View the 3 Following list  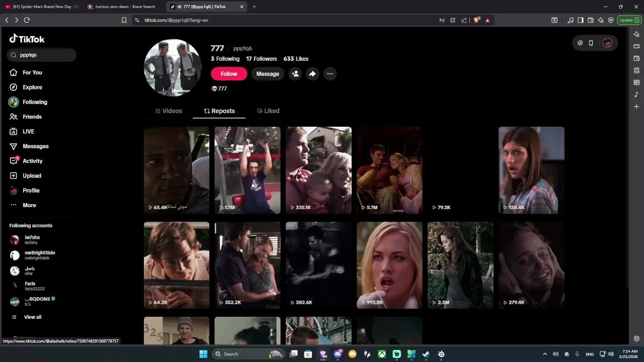tap(225, 59)
